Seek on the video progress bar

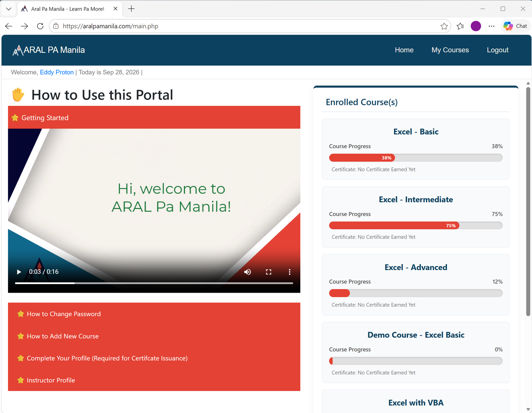click(x=154, y=283)
